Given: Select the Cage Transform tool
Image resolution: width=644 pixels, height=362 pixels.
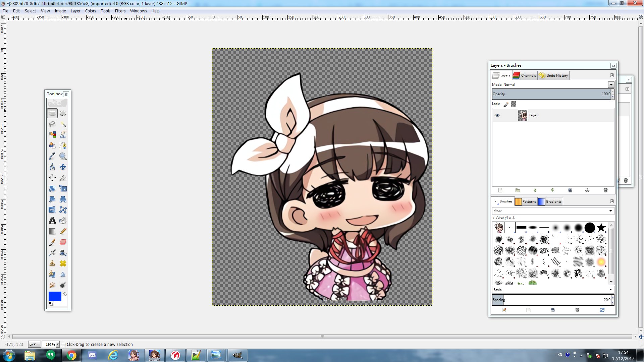Looking at the screenshot, I should coord(63,210).
